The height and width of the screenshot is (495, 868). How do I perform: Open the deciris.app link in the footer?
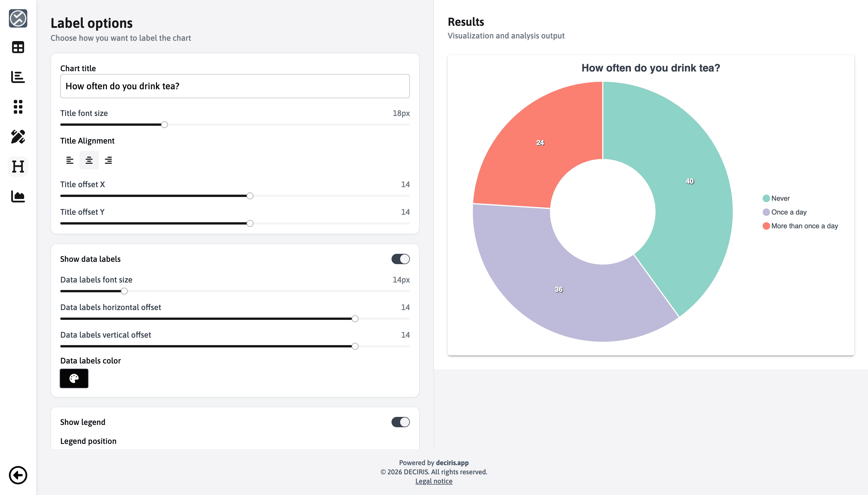(452, 463)
